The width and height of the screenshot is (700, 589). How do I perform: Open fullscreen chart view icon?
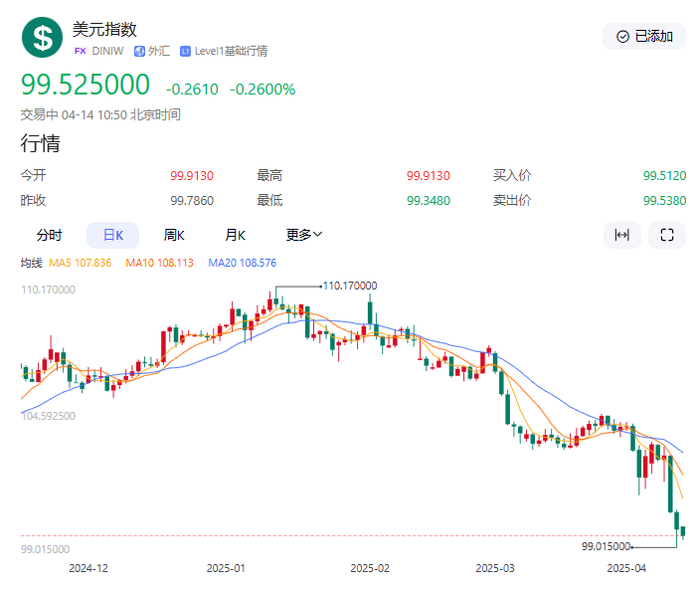(667, 235)
